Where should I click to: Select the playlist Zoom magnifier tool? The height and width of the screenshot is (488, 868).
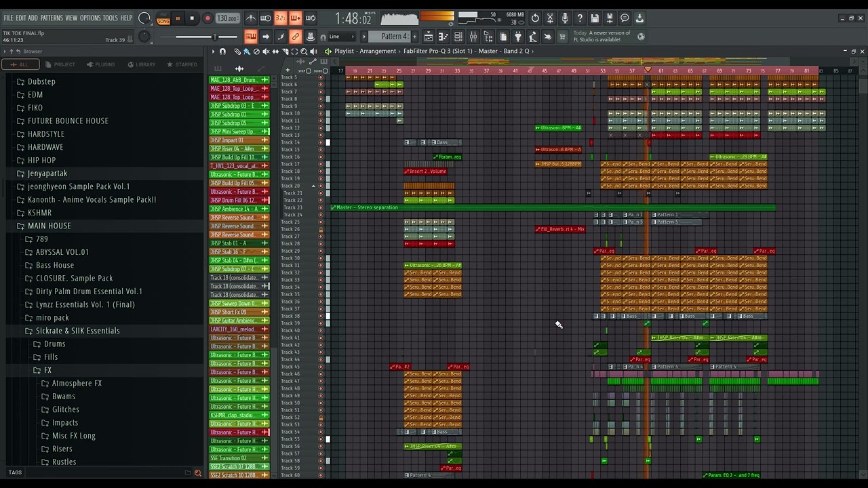pos(304,52)
